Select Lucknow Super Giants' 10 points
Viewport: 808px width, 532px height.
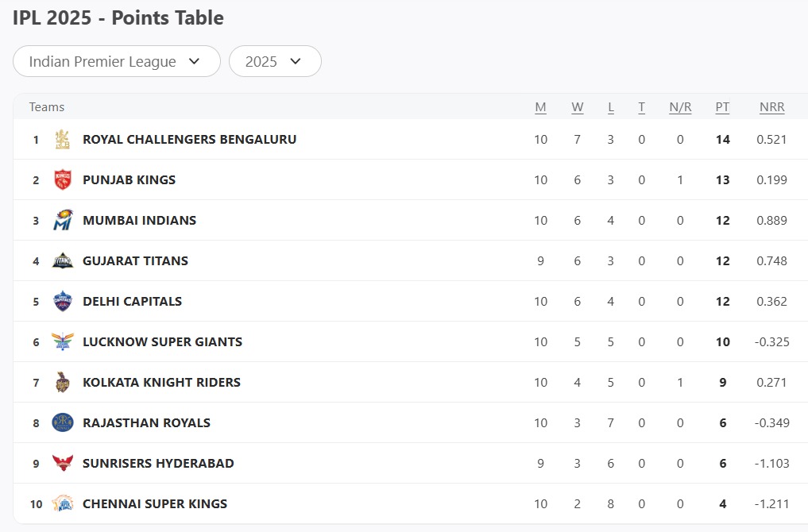pyautogui.click(x=722, y=341)
